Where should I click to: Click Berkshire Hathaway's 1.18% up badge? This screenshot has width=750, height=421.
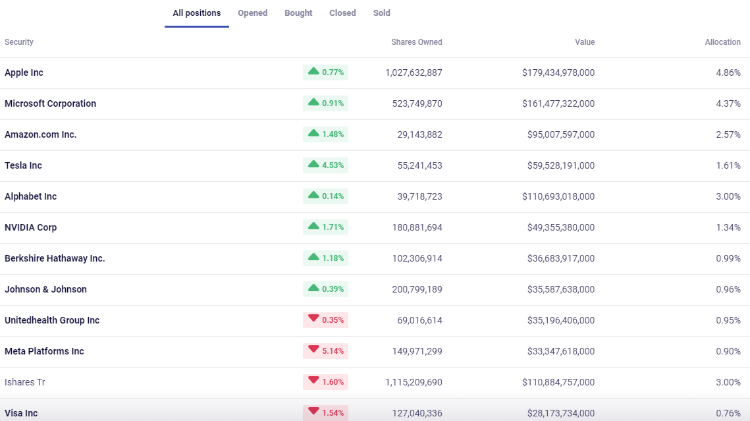point(325,258)
